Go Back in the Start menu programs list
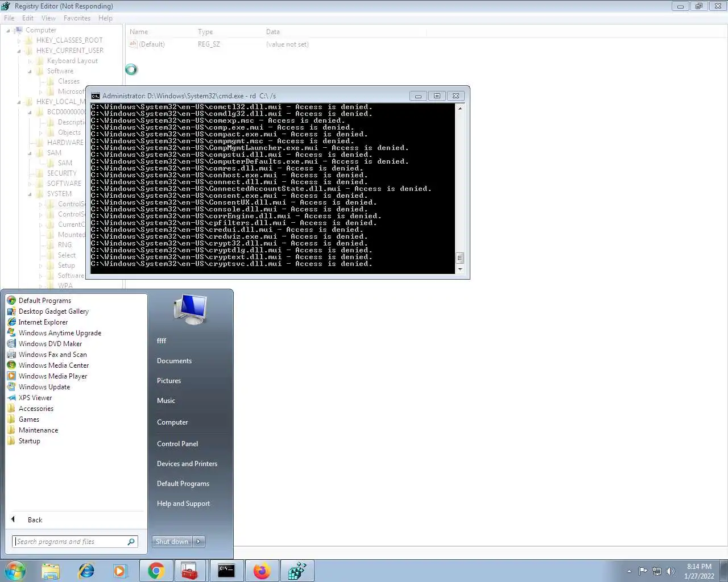The image size is (728, 582). 35,520
